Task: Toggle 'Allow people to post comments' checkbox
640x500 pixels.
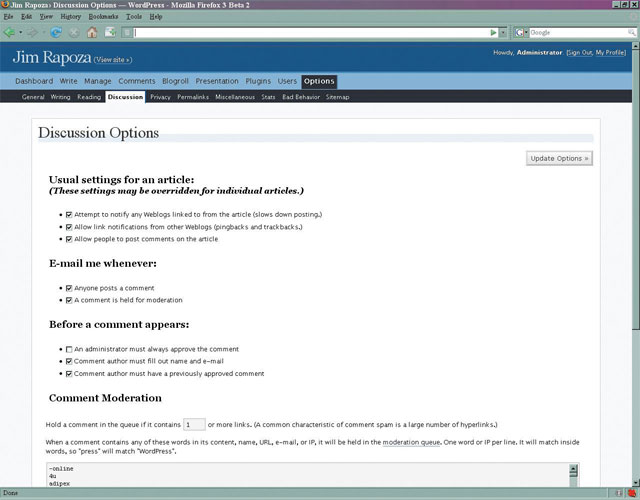Action: (69, 239)
